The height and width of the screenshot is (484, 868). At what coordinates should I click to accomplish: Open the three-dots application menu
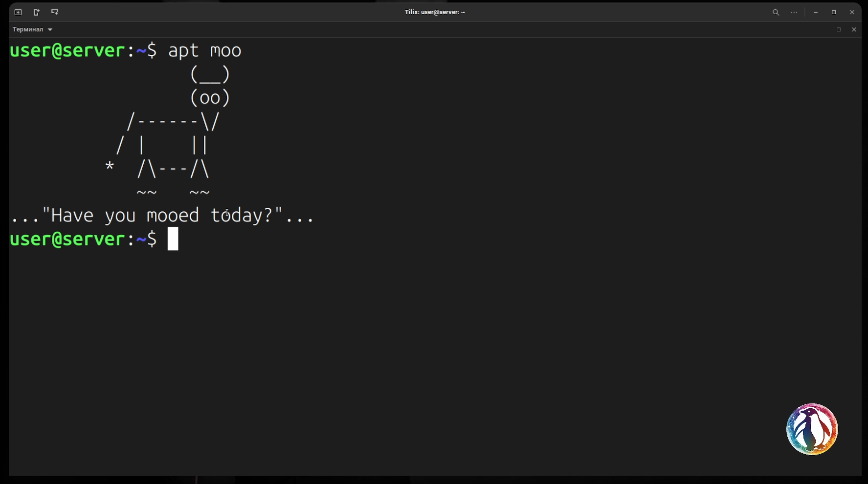pyautogui.click(x=794, y=12)
